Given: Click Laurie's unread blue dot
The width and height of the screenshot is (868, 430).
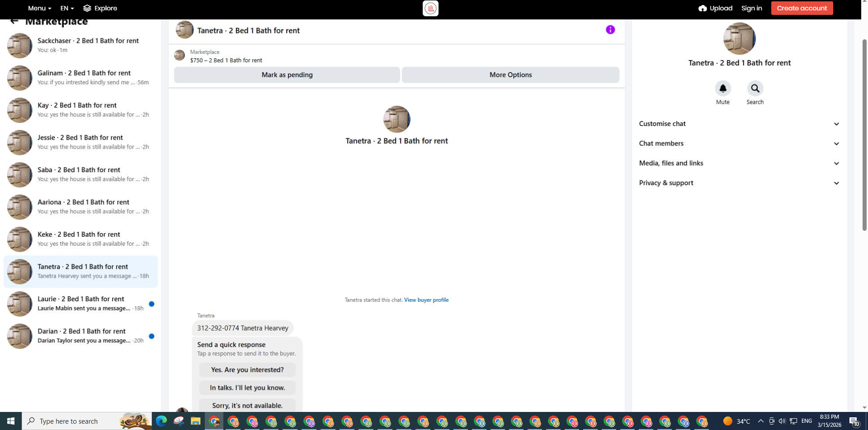Looking at the screenshot, I should coord(151,304).
